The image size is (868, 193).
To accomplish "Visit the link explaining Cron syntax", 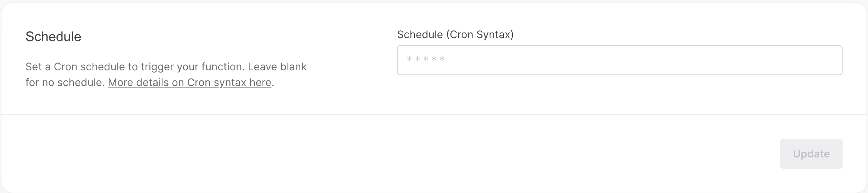I will pos(189,82).
